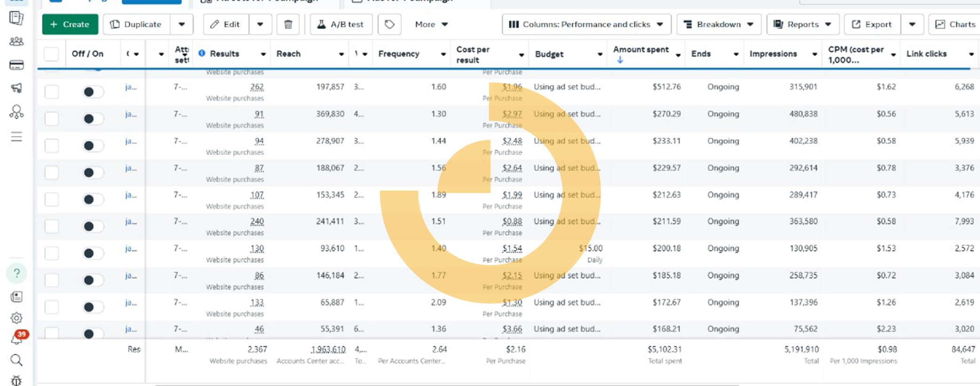Image resolution: width=980 pixels, height=386 pixels.
Task: Click the 262 results value
Action: point(257,87)
